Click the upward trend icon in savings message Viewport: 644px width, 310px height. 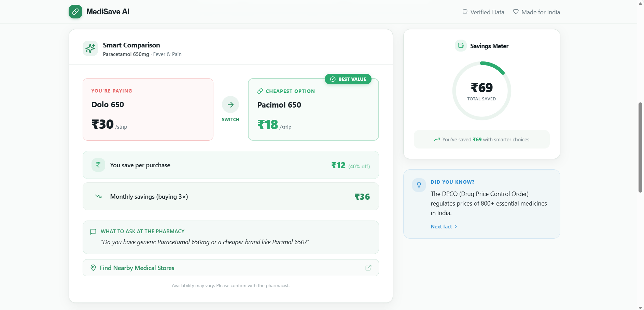[437, 139]
